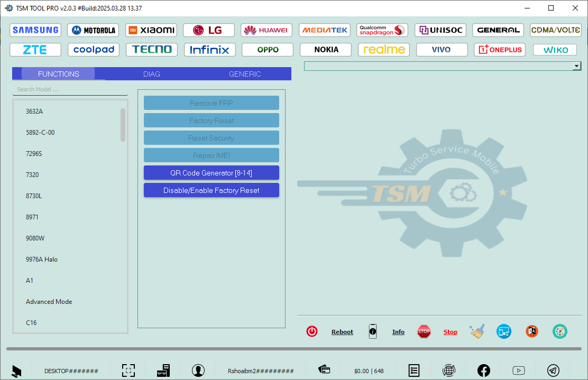Click the model list scrollbar thumb
This screenshot has width=588, height=380.
[123, 125]
